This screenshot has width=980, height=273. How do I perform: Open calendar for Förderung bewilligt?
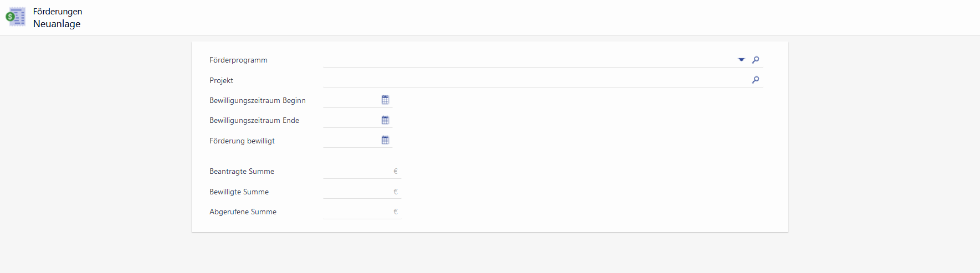click(386, 140)
